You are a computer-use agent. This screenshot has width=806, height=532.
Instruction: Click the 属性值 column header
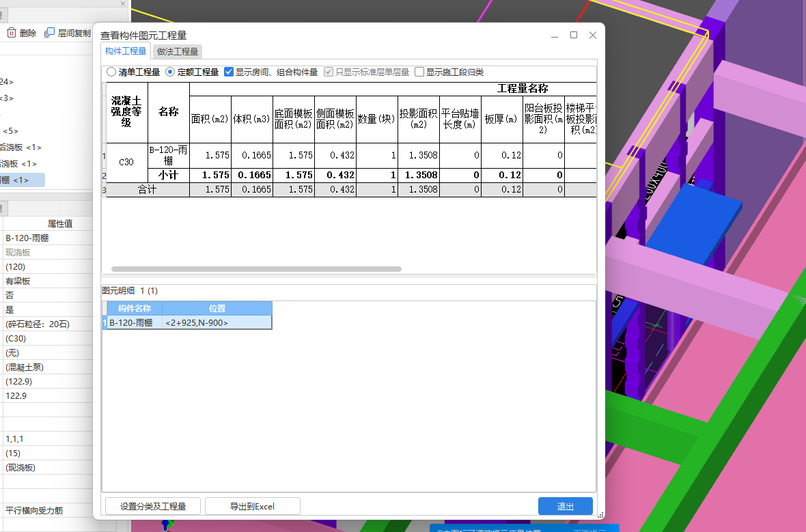pyautogui.click(x=59, y=223)
